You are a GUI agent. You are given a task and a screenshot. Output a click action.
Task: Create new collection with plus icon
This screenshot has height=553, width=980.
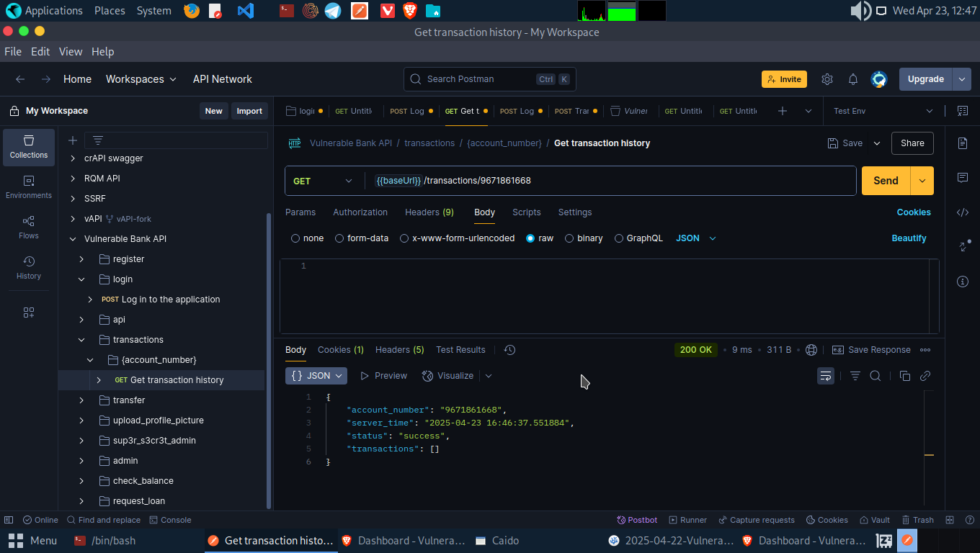72,140
